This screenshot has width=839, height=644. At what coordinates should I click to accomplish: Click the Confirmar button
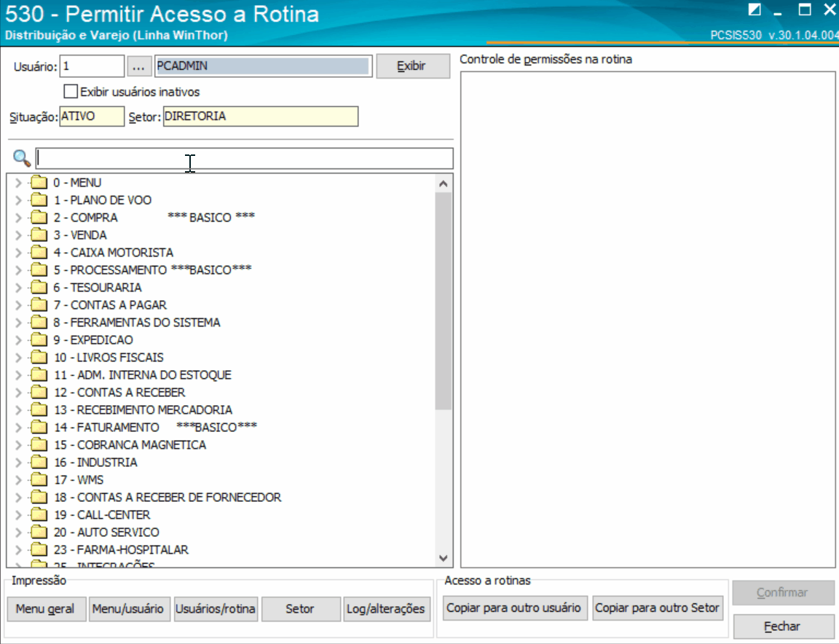click(782, 592)
